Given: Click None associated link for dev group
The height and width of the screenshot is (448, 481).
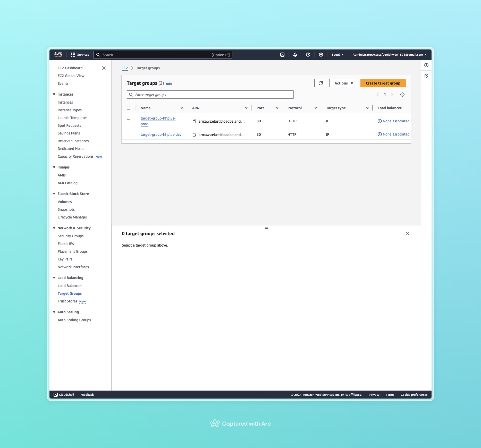Looking at the screenshot, I should (x=396, y=134).
